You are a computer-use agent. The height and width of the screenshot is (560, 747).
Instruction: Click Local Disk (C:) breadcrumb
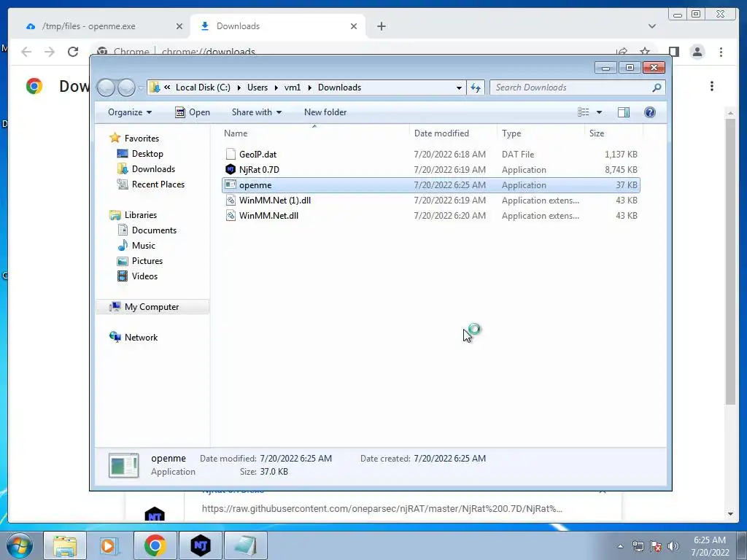pyautogui.click(x=203, y=87)
